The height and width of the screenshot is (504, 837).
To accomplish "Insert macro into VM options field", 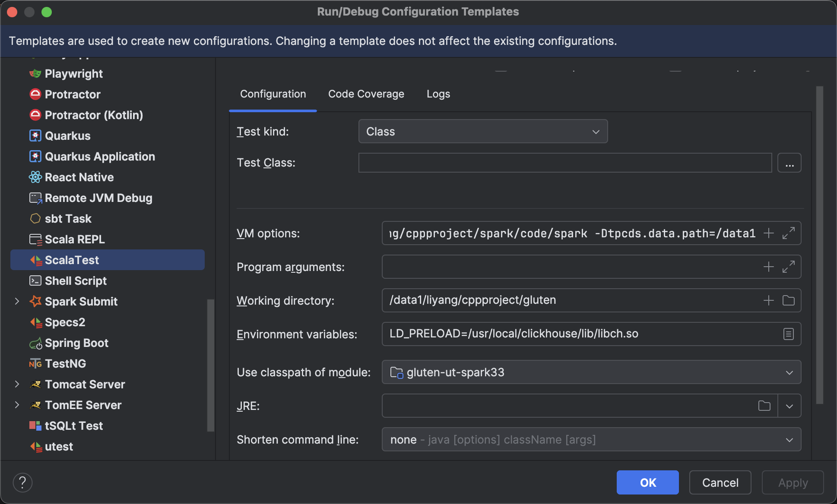I will coord(768,233).
